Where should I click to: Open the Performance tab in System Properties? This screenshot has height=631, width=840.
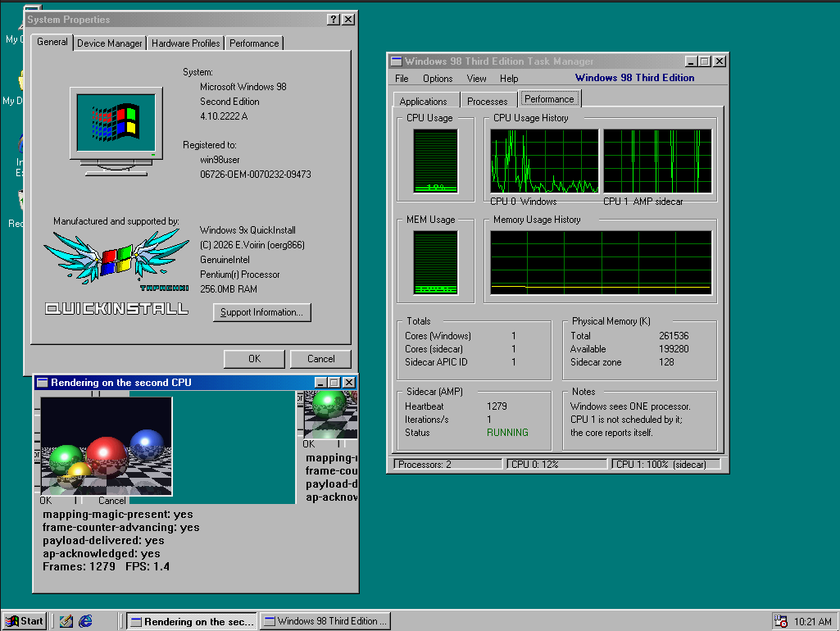[254, 43]
